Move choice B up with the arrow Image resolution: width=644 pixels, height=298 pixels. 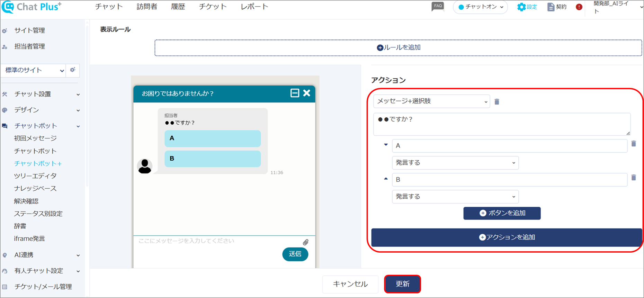386,179
